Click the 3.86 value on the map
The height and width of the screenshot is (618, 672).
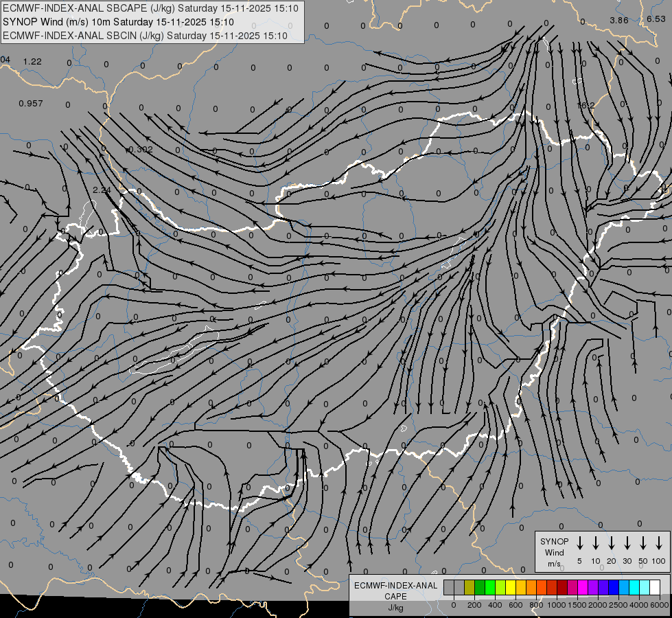point(619,20)
